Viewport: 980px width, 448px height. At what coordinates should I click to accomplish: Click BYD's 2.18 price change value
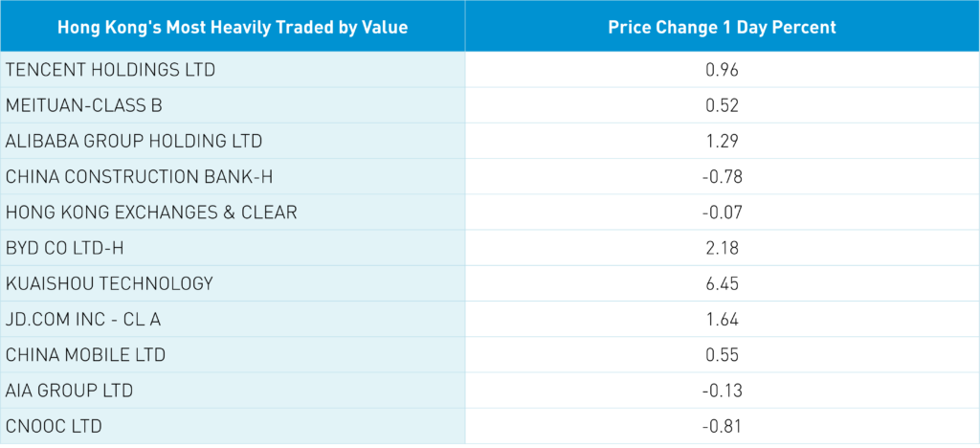click(722, 248)
